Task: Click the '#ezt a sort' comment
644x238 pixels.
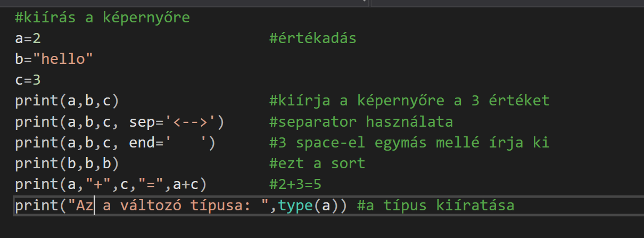Action: (x=317, y=163)
